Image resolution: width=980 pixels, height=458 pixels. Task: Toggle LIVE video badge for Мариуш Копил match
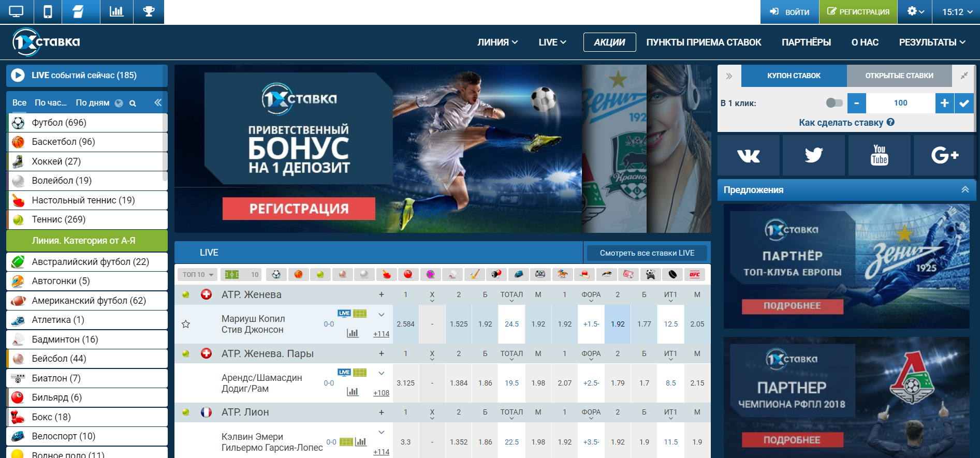[x=344, y=314]
